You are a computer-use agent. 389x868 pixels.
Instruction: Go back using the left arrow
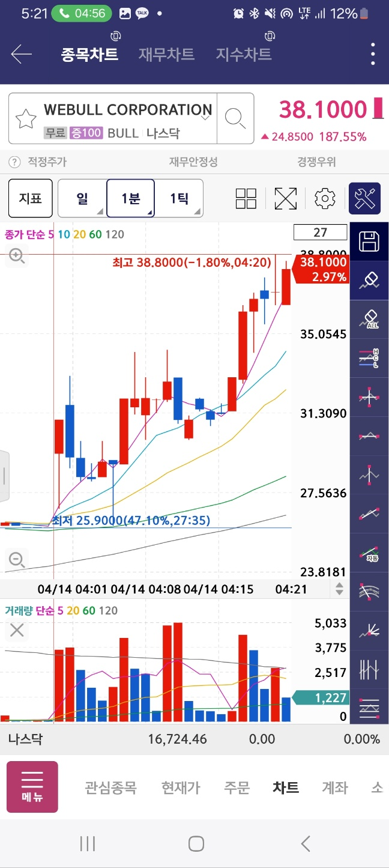(22, 55)
